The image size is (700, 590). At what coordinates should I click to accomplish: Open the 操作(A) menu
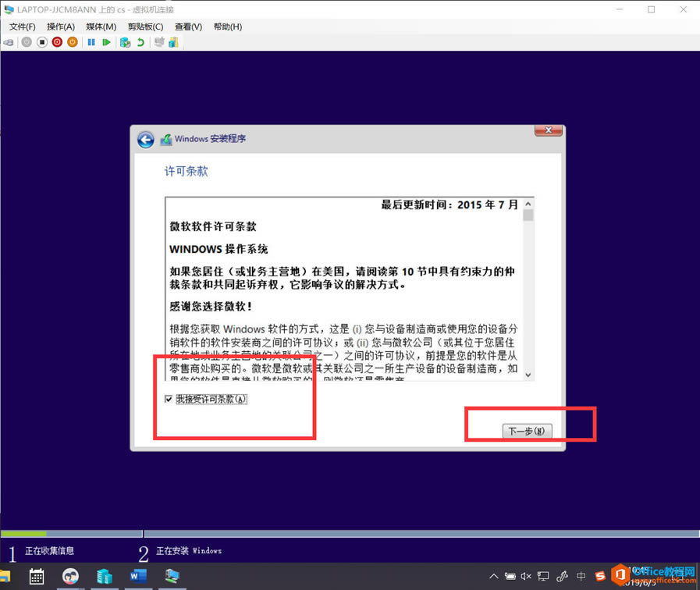61,27
